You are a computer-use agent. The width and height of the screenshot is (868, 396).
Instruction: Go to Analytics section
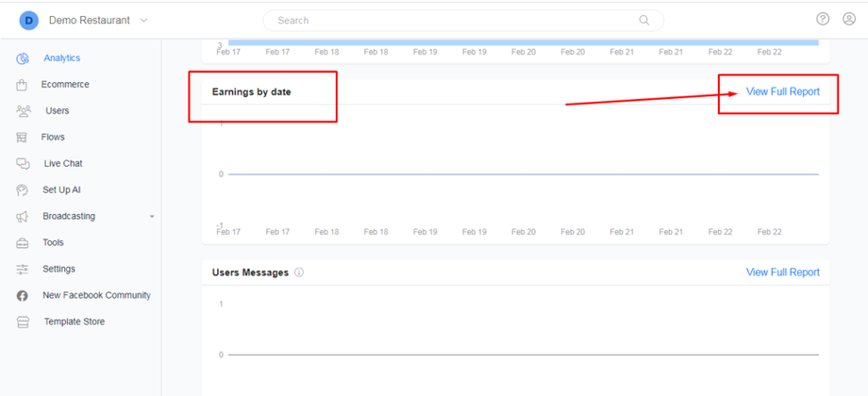[x=62, y=58]
